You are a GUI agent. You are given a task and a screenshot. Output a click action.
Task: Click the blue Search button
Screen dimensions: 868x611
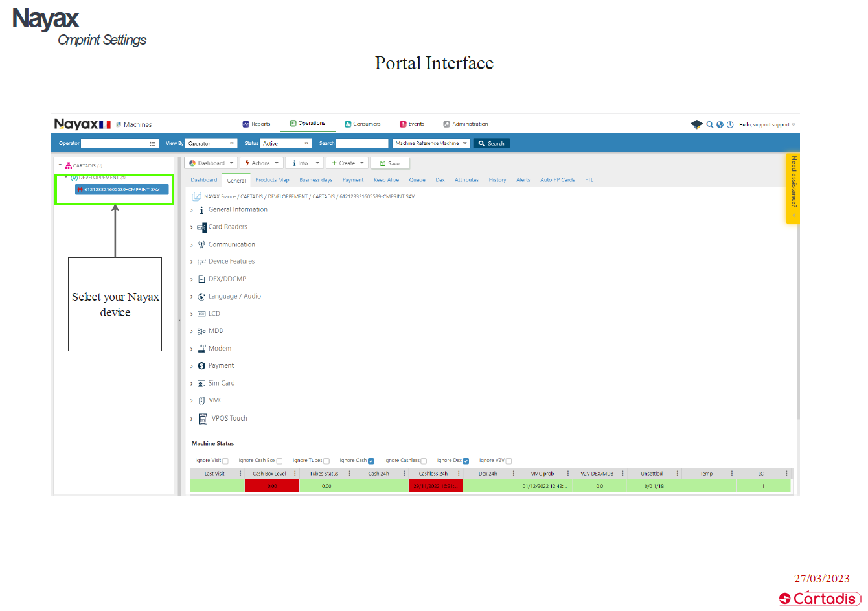coord(492,144)
